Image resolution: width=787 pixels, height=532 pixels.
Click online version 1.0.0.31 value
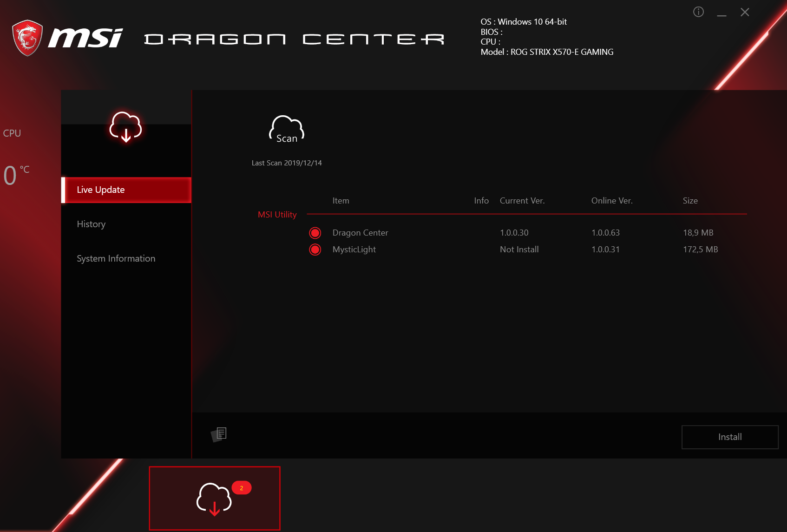point(605,250)
